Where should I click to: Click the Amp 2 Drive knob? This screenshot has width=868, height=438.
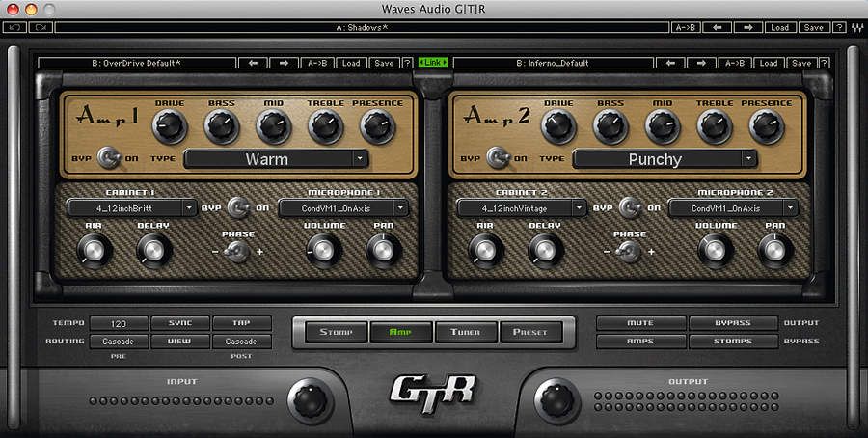coord(559,126)
